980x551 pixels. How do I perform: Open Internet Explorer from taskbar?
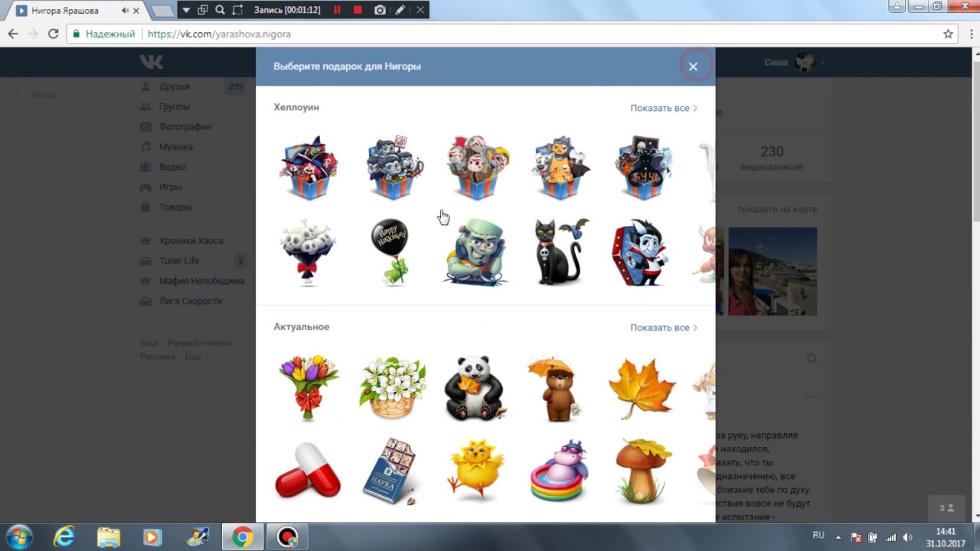coord(64,537)
